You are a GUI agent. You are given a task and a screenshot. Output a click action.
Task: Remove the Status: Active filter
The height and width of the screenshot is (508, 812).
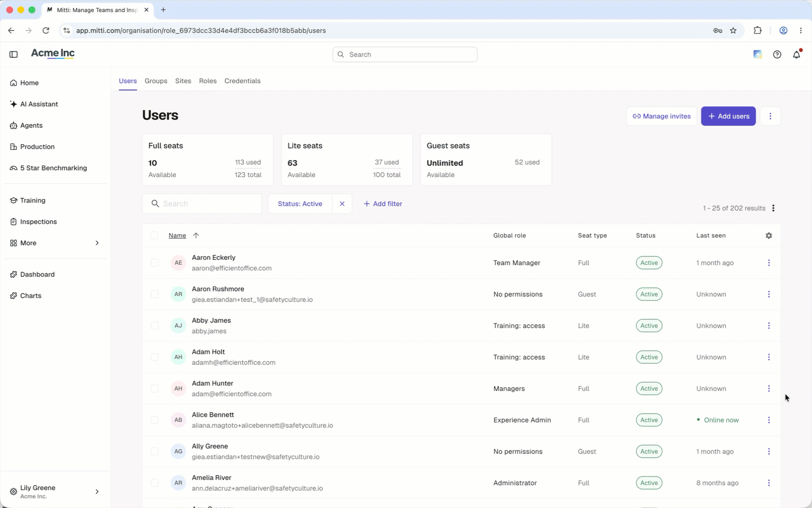point(342,204)
